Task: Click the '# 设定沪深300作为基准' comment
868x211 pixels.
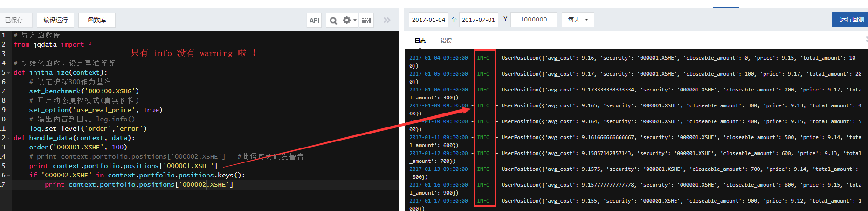Action: pos(70,82)
